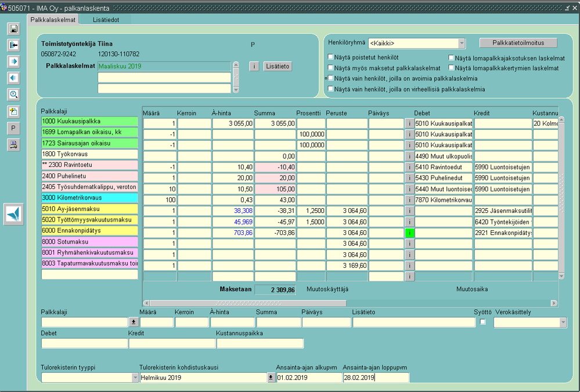Click i button on Ay-jäsenmaksu row
Viewport: 580px width, 392px height.
(409, 210)
